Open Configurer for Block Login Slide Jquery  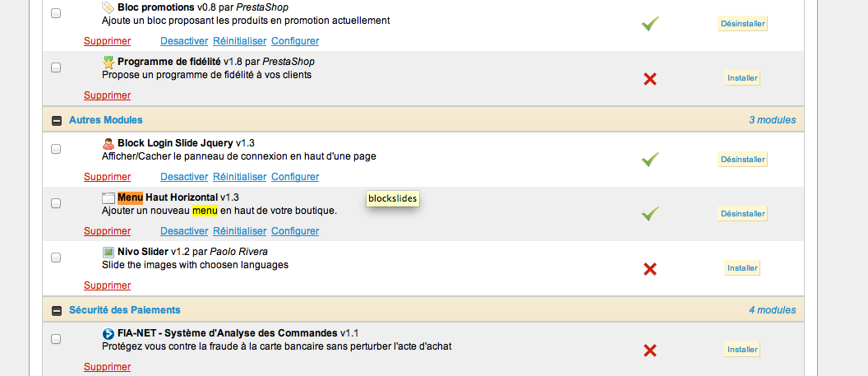pyautogui.click(x=295, y=177)
